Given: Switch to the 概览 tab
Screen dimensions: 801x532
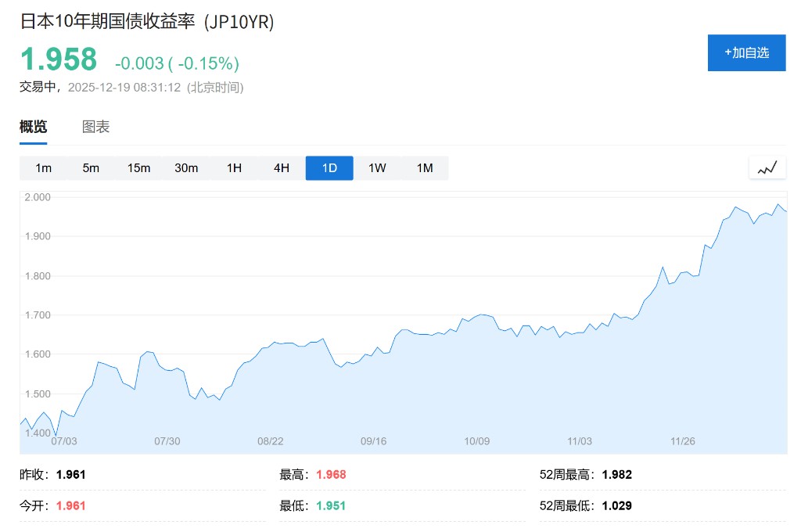Looking at the screenshot, I should click(33, 127).
